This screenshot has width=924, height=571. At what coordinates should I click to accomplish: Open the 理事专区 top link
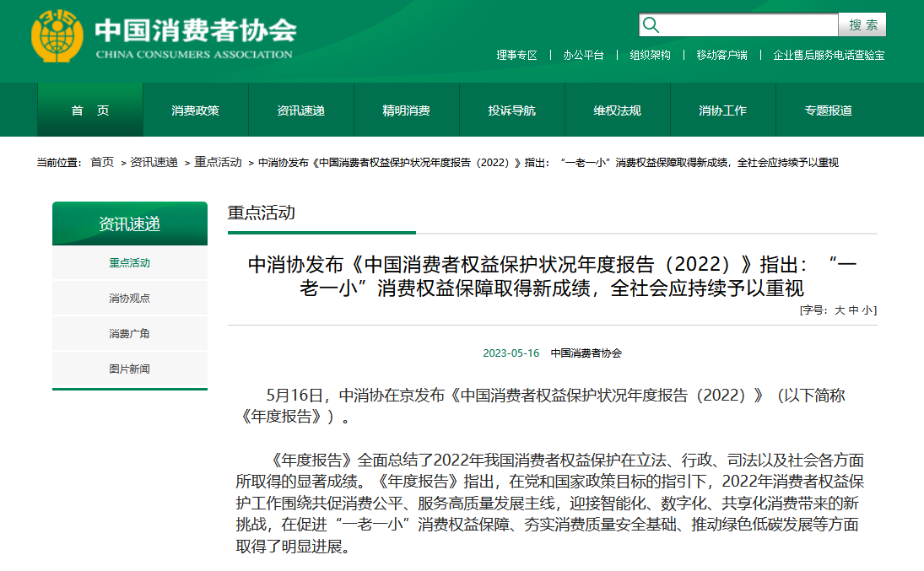[x=516, y=55]
